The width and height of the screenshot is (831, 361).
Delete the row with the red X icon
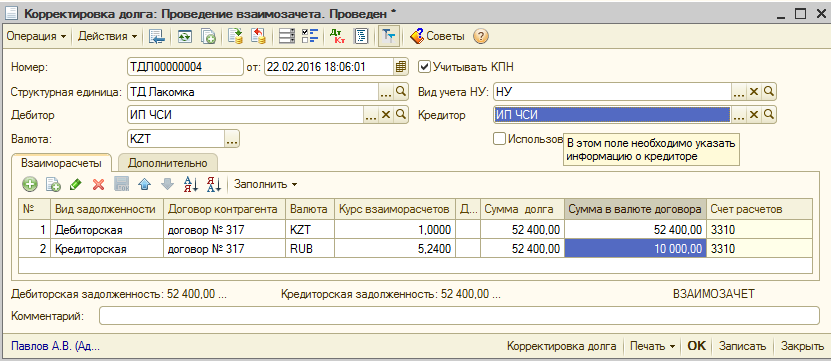(x=99, y=184)
